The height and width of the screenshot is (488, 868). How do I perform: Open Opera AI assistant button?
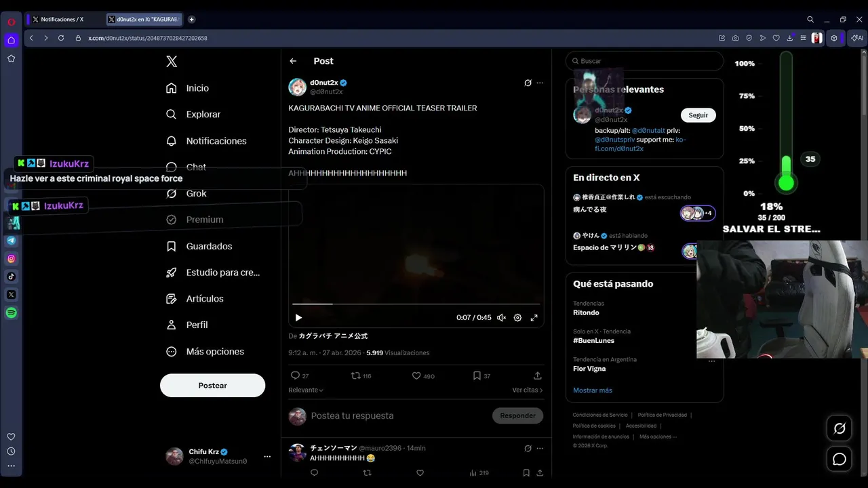tap(857, 38)
